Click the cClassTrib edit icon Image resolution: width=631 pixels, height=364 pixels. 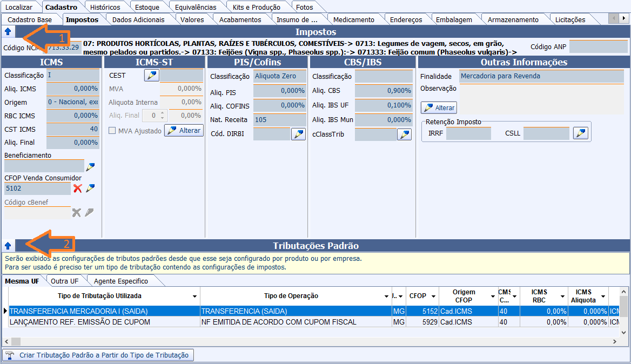[404, 134]
